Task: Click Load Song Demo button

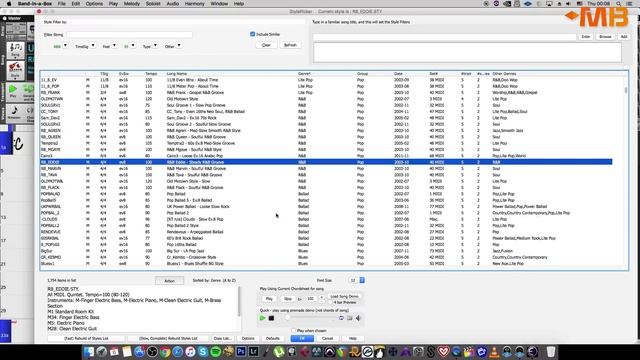Action: pyautogui.click(x=344, y=296)
